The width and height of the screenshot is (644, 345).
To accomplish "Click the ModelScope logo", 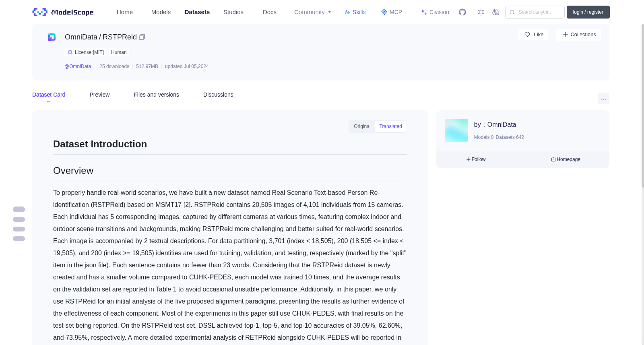I will pyautogui.click(x=63, y=12).
